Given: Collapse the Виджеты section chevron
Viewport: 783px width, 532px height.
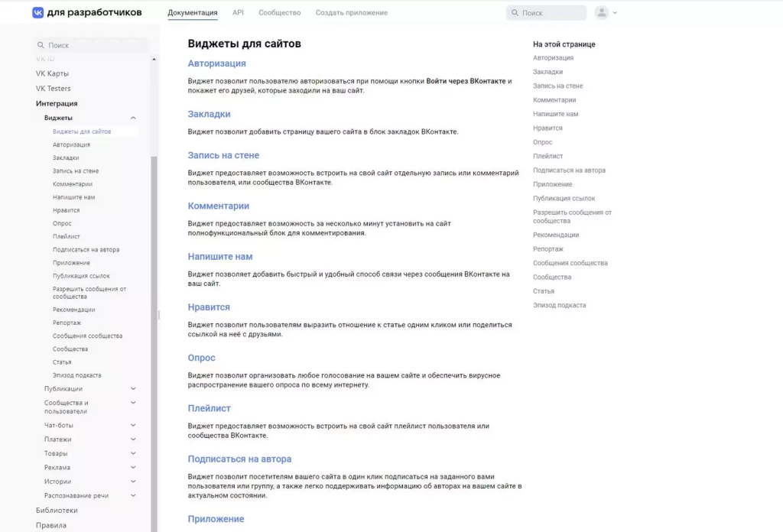Looking at the screenshot, I should [133, 118].
